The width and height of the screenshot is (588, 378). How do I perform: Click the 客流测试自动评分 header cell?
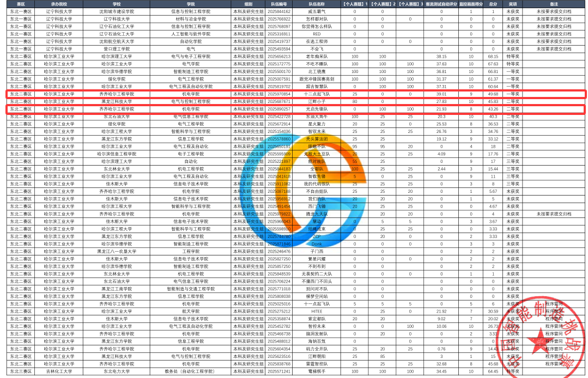(x=441, y=4)
